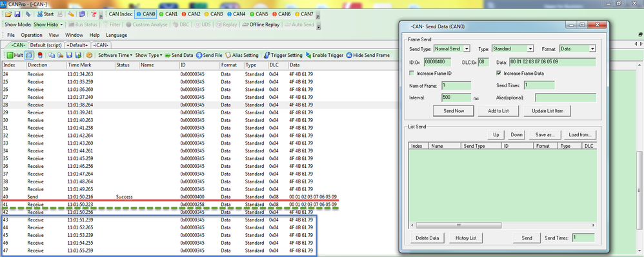Open the Language menu
The height and width of the screenshot is (257, 644).
[x=117, y=36]
